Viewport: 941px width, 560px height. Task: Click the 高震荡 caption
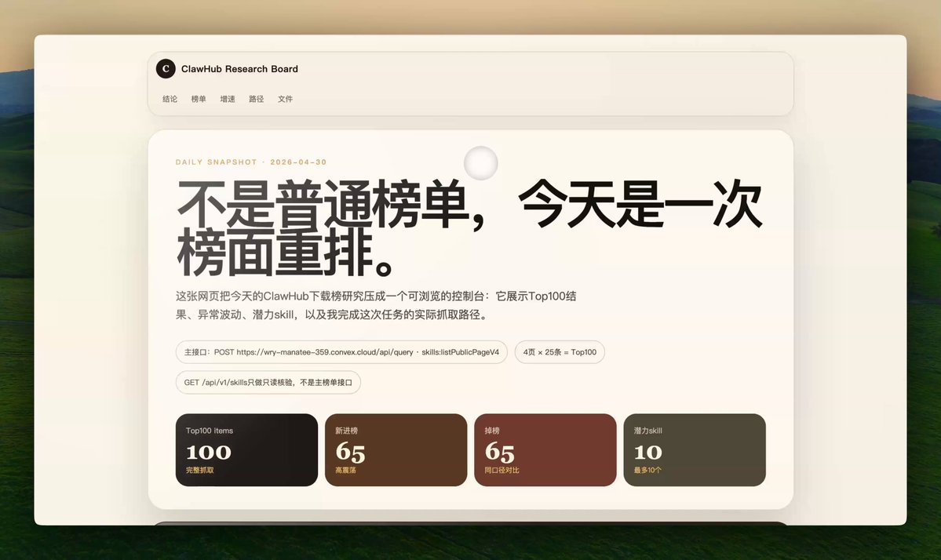point(345,470)
